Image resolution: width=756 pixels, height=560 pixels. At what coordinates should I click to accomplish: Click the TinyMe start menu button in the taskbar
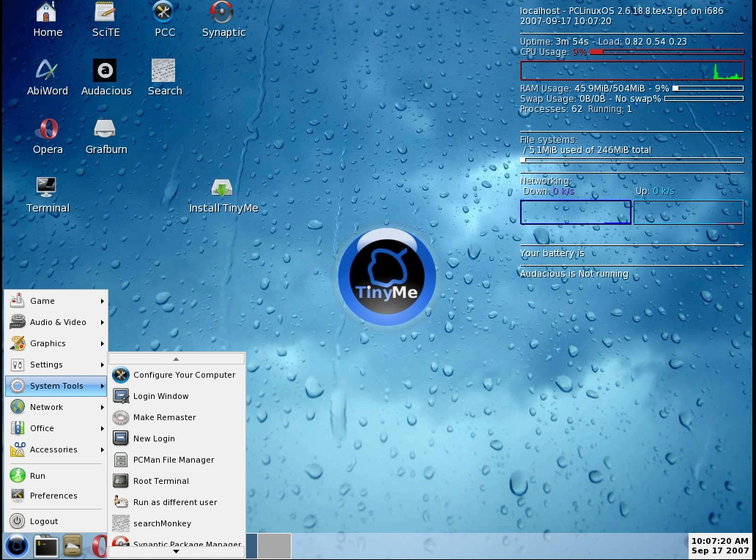tap(16, 546)
